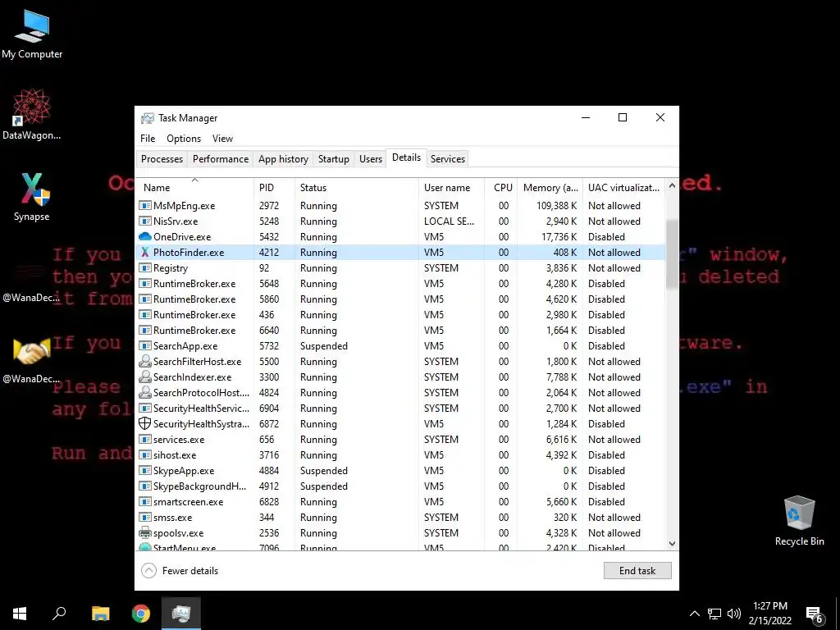
Task: Open the File menu
Action: (x=148, y=138)
